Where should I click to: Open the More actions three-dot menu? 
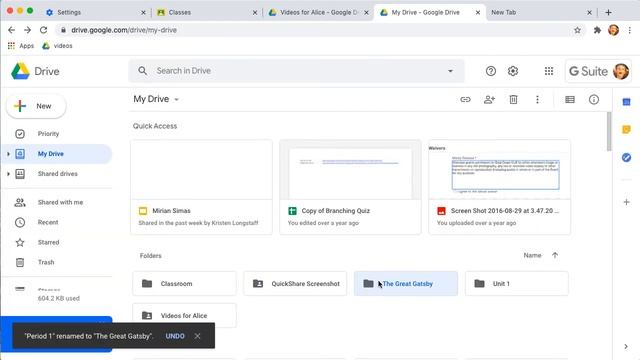pyautogui.click(x=537, y=100)
